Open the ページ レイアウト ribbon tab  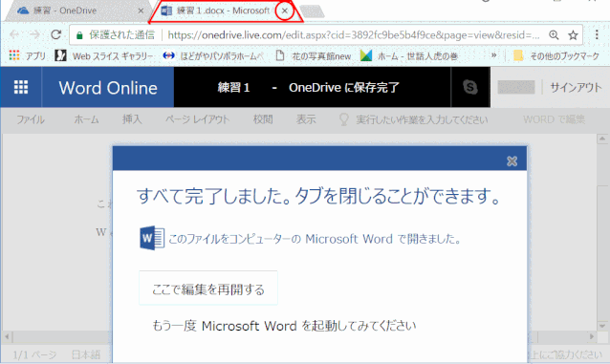point(197,119)
